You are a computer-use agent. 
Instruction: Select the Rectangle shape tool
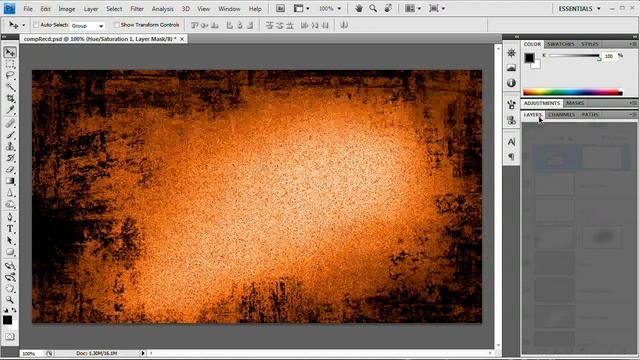point(10,252)
